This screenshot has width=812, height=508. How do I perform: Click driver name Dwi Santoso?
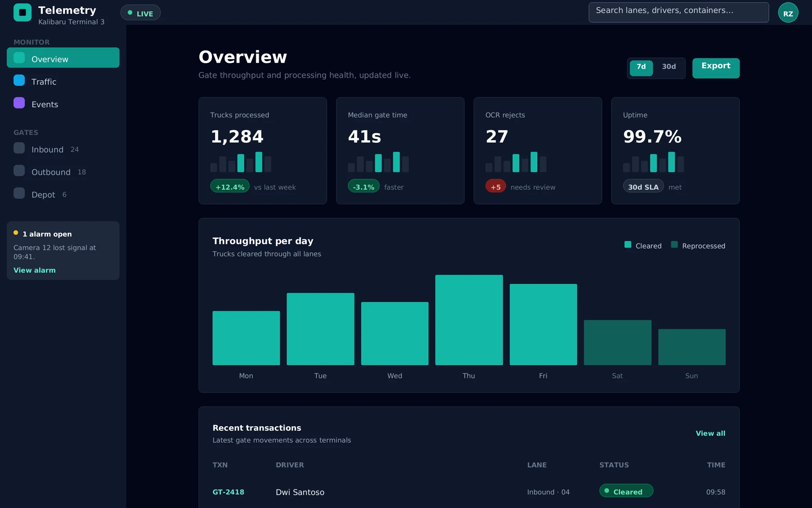[300, 492]
